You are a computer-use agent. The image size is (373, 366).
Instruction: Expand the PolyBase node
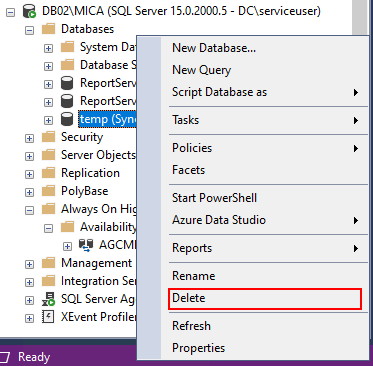point(30,192)
